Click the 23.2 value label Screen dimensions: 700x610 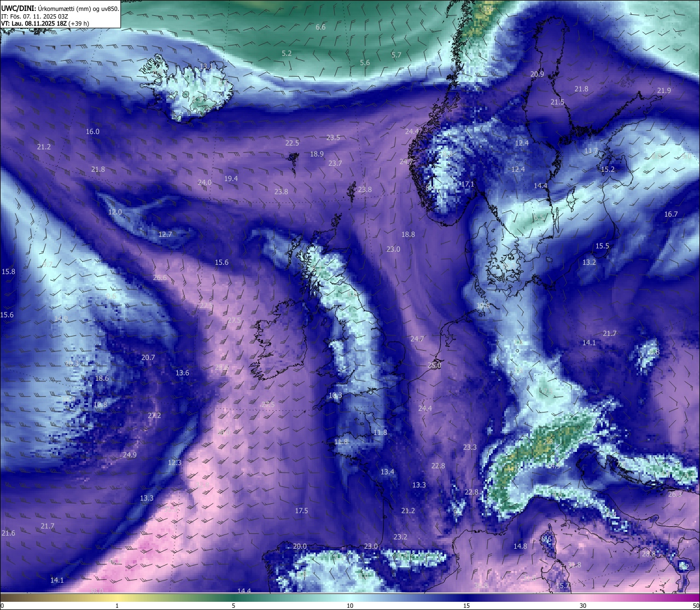(400, 537)
